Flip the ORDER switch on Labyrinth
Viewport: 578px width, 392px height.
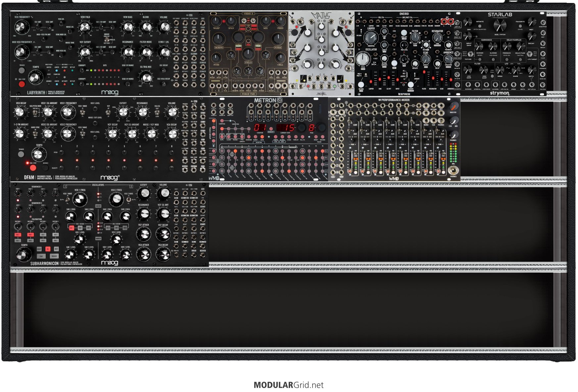(x=107, y=39)
